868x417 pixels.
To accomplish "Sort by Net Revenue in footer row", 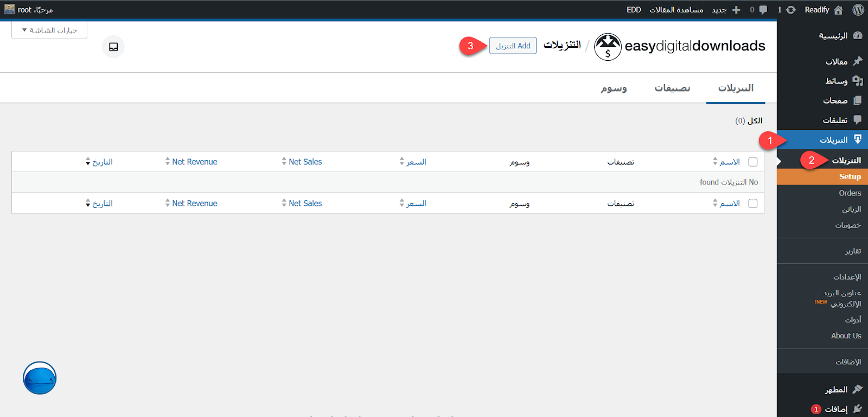I will (191, 204).
